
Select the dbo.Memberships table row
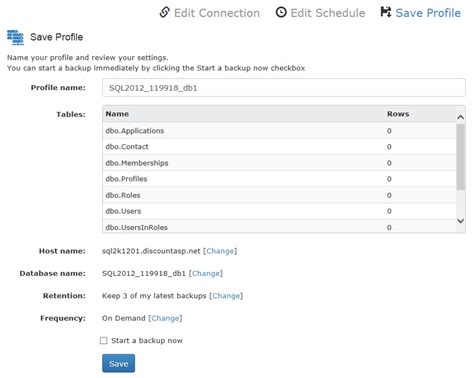pyautogui.click(x=279, y=163)
